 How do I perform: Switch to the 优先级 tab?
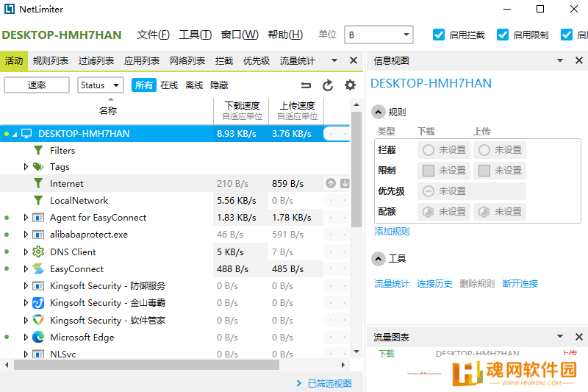(256, 61)
